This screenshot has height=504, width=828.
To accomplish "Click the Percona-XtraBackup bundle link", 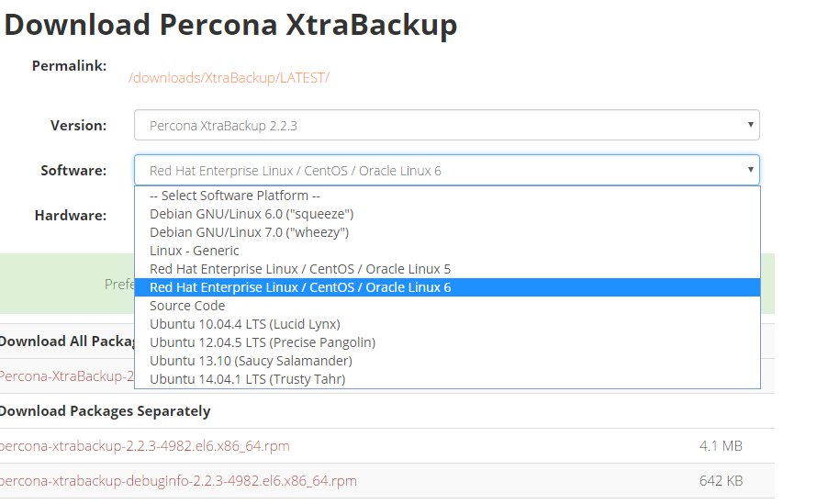I will (67, 376).
